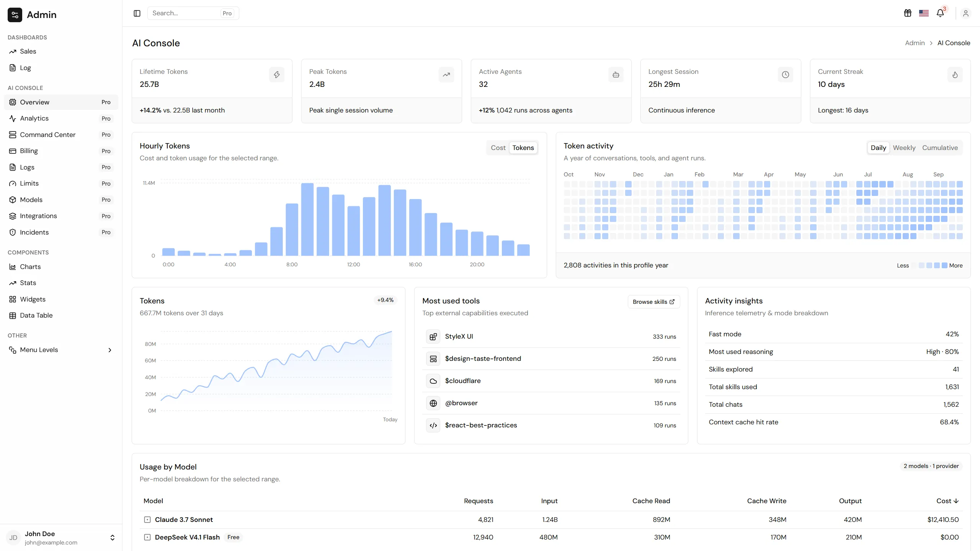This screenshot has width=980, height=551.
Task: Click the Browse skills button
Action: click(x=654, y=302)
